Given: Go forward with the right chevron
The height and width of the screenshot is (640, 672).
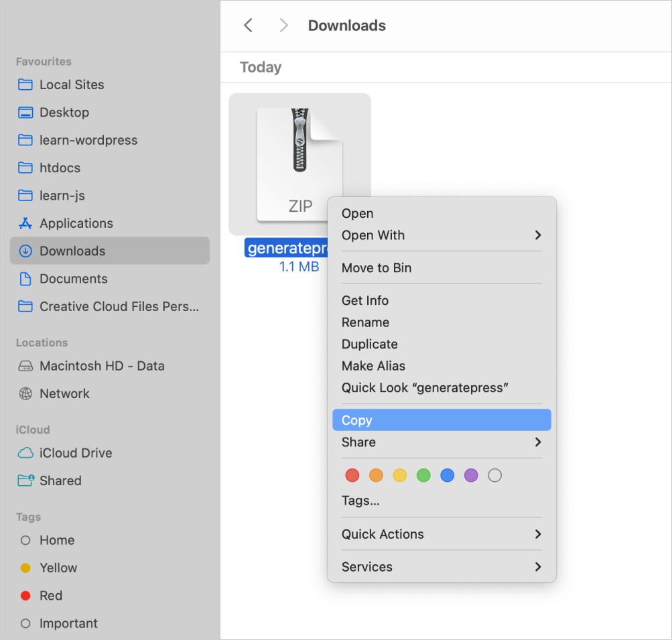Looking at the screenshot, I should tap(283, 25).
